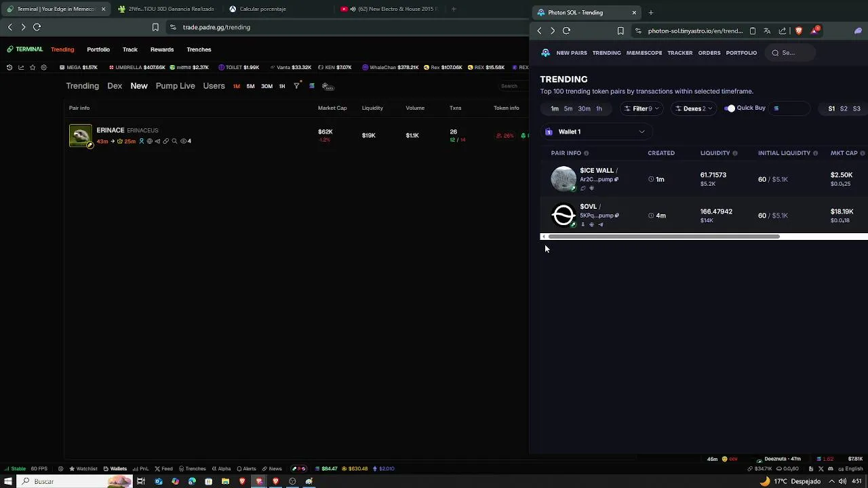
Task: Click PAIR INFO info icon
Action: (587, 153)
